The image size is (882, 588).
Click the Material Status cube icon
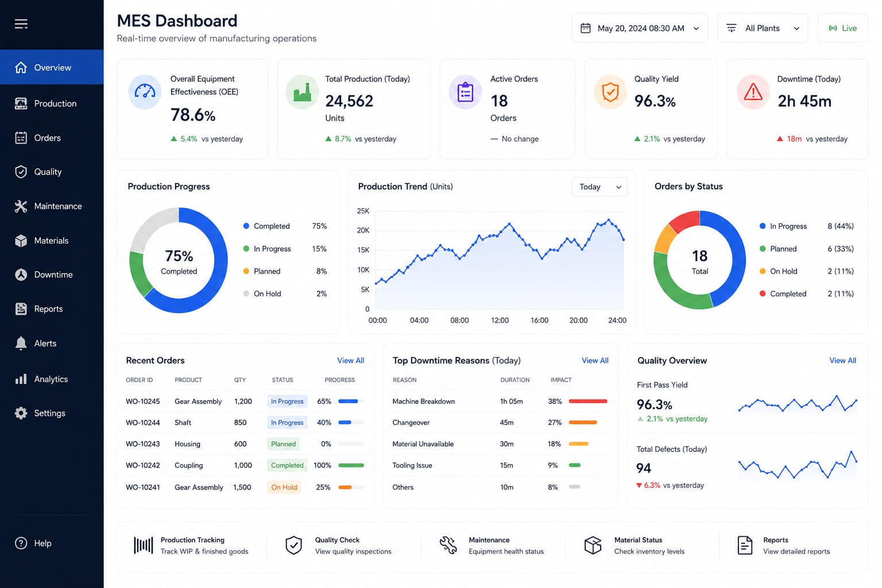593,546
